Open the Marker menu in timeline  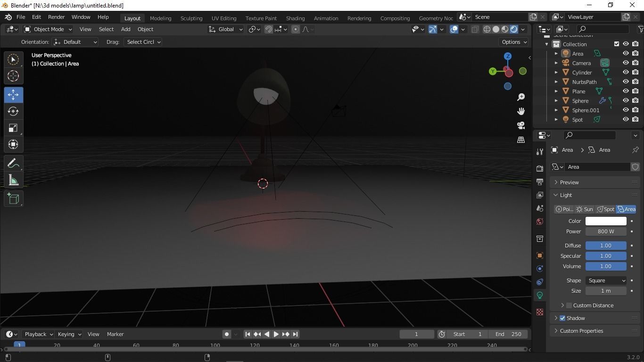click(116, 334)
